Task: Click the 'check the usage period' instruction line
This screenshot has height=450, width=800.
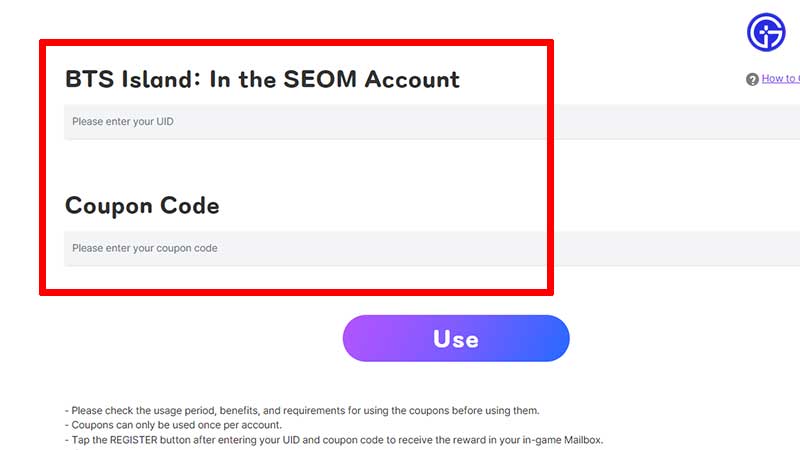Action: tap(302, 410)
